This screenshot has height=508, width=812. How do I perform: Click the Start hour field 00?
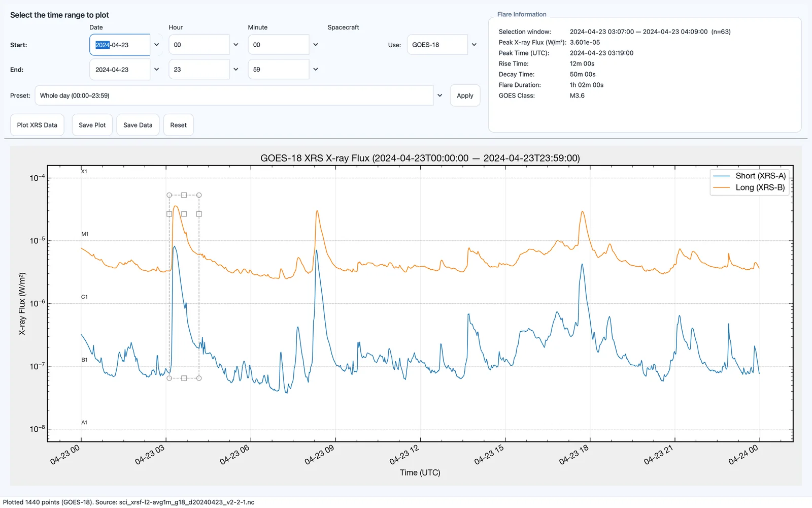point(199,45)
